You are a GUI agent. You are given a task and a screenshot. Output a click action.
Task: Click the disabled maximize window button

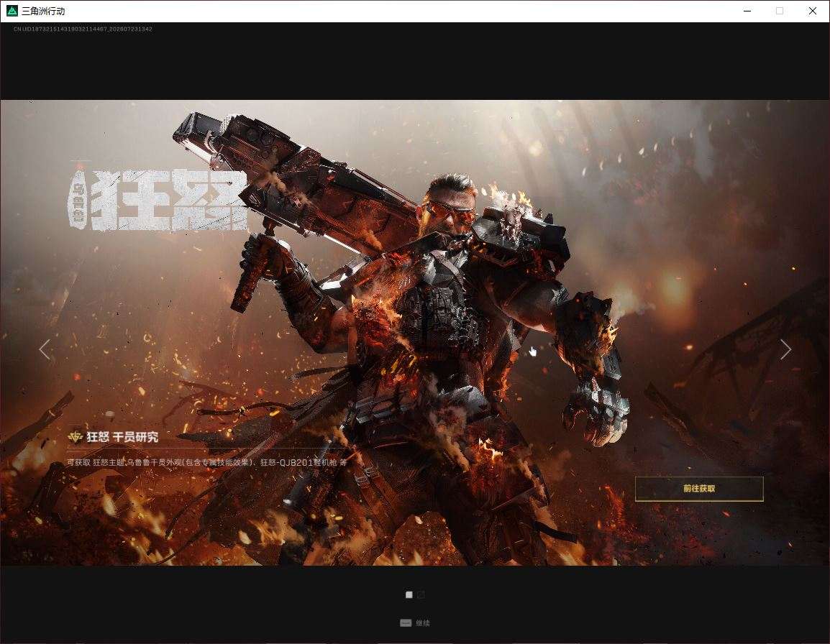tap(779, 11)
